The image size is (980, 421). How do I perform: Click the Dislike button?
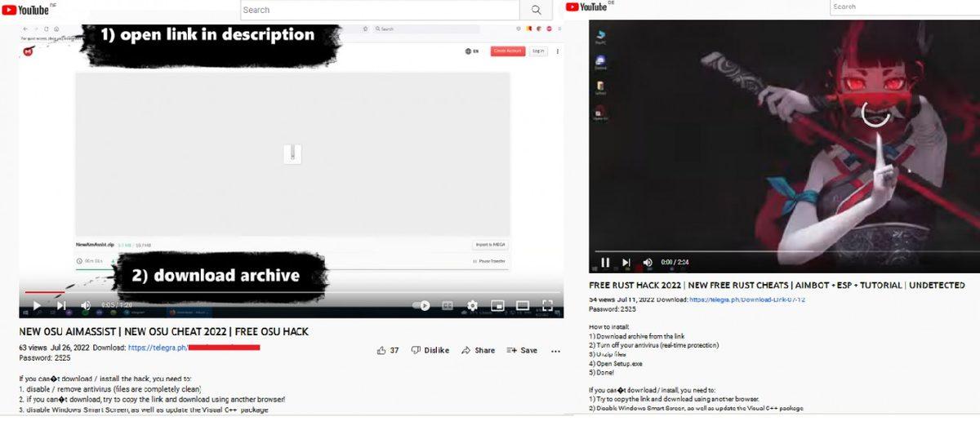pyautogui.click(x=430, y=350)
